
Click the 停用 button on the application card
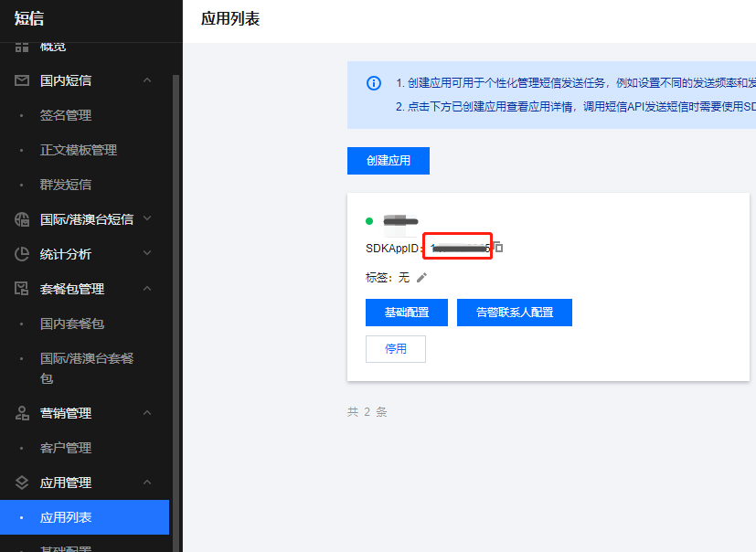point(396,349)
